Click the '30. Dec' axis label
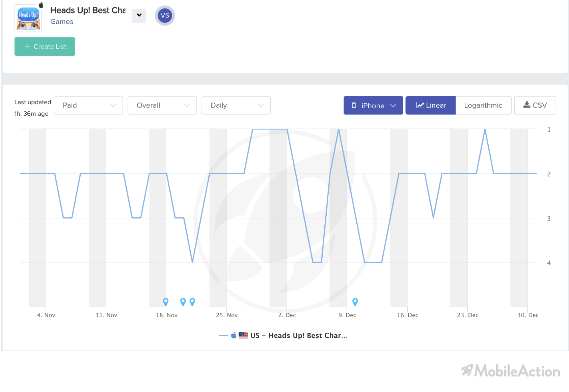This screenshot has width=569, height=392. coord(528,315)
